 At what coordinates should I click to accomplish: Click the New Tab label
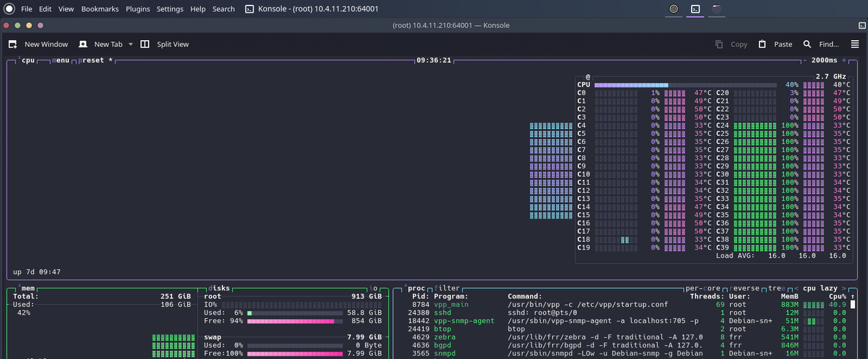point(108,44)
